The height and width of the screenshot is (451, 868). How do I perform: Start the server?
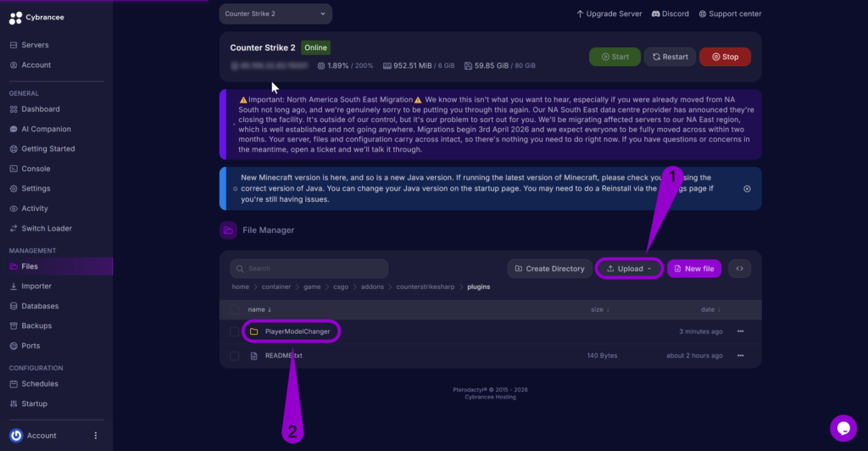(x=615, y=57)
